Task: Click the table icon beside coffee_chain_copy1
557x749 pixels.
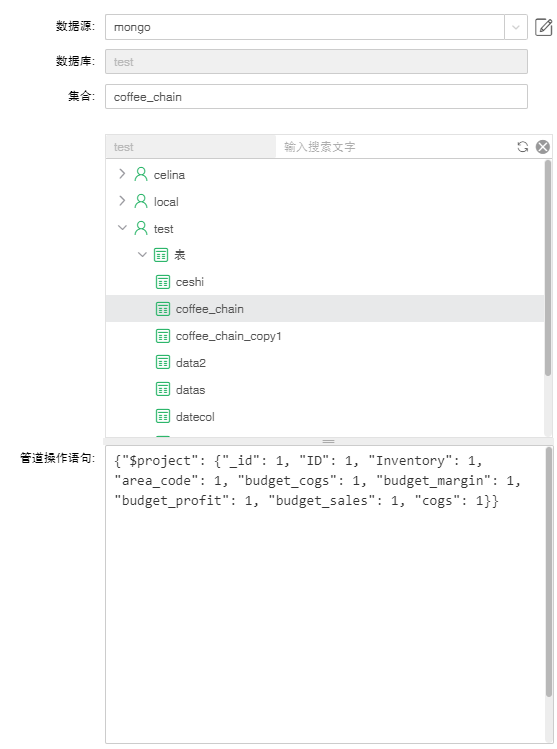Action: tap(163, 336)
